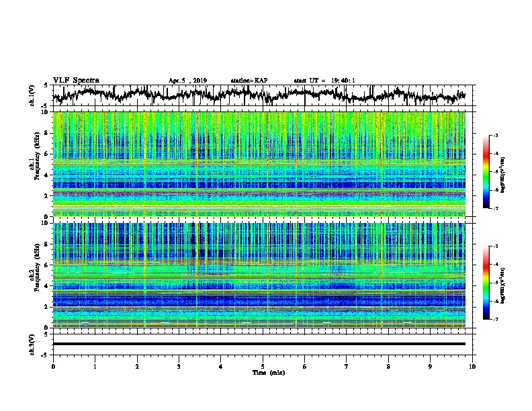Click the ch.1 spectrogram panel

click(x=259, y=164)
